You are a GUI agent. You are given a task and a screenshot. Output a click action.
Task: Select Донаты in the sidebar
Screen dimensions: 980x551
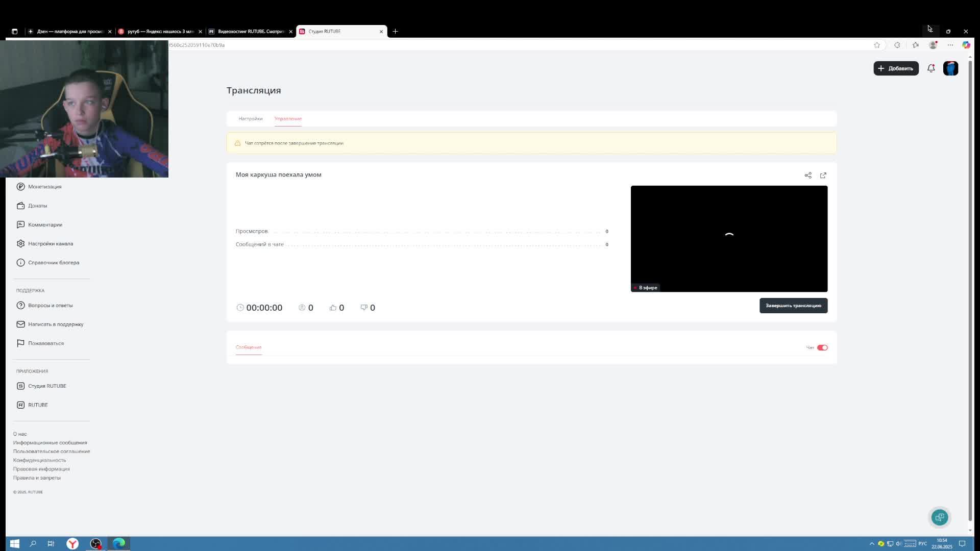(37, 206)
